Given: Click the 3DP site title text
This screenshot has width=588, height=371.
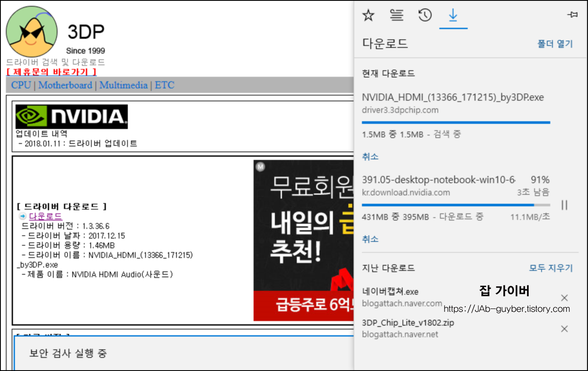Looking at the screenshot, I should click(86, 31).
